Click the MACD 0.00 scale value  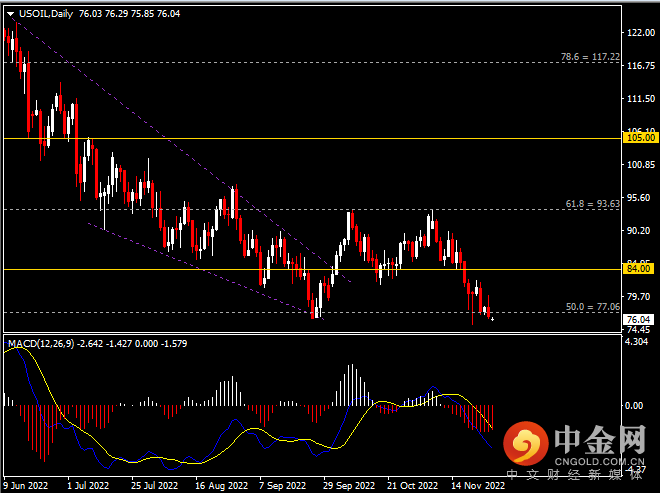click(634, 406)
